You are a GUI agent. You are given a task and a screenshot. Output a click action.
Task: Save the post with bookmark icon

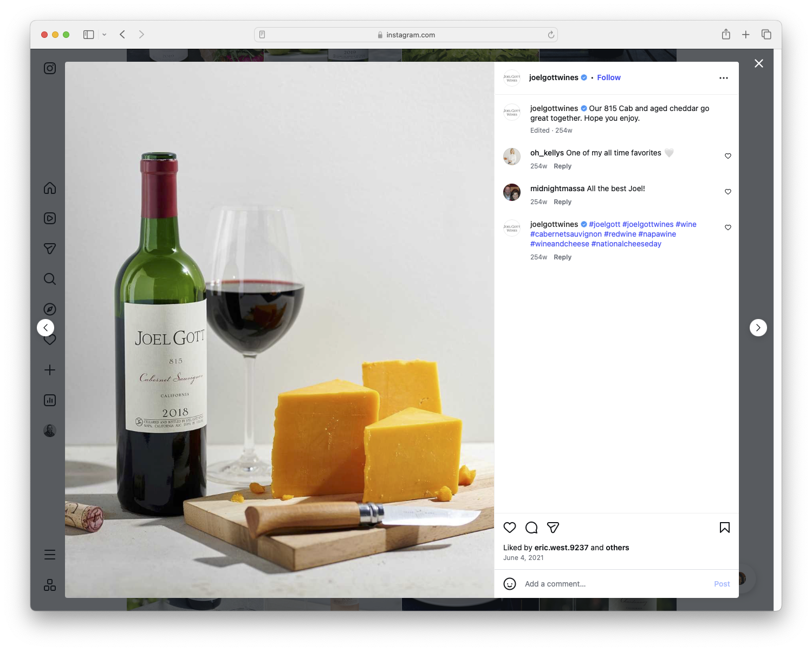(725, 528)
